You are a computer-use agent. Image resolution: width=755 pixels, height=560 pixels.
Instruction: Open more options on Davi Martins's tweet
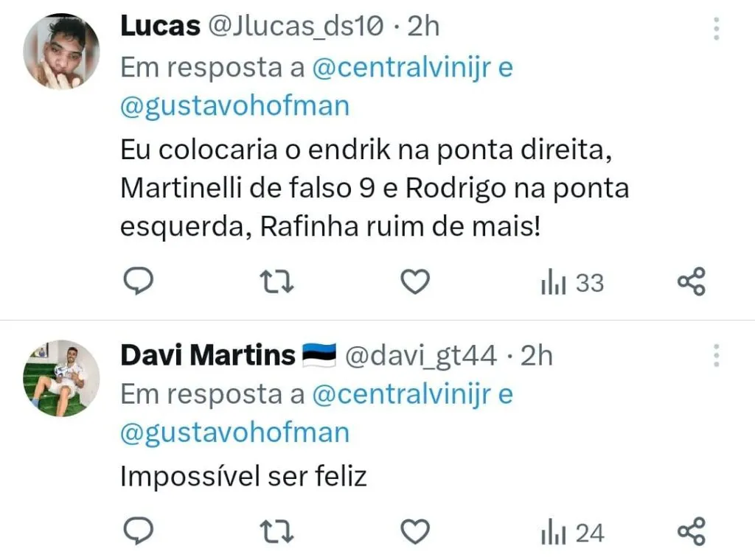(717, 356)
